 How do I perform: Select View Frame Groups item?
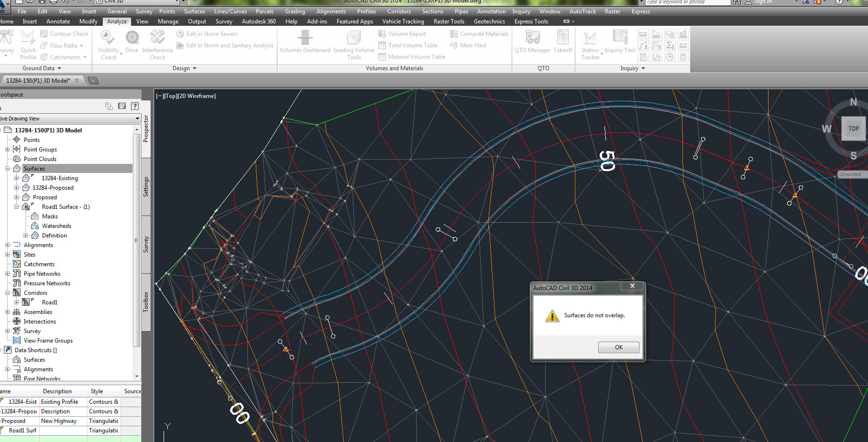(x=48, y=341)
